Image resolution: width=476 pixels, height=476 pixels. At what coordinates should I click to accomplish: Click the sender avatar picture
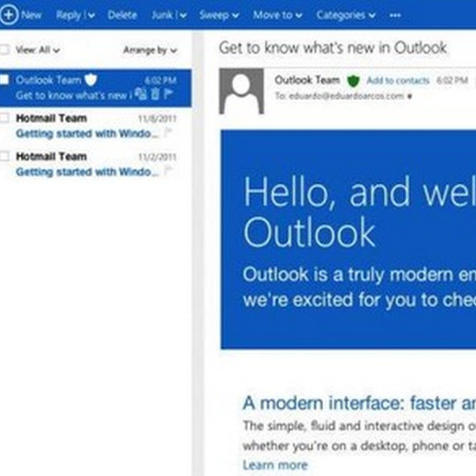click(x=242, y=91)
